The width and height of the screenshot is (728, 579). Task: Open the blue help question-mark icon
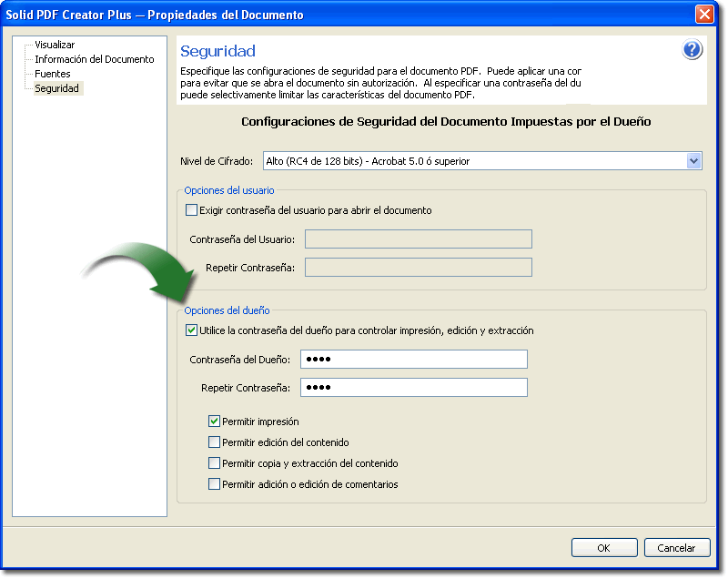pyautogui.click(x=692, y=50)
